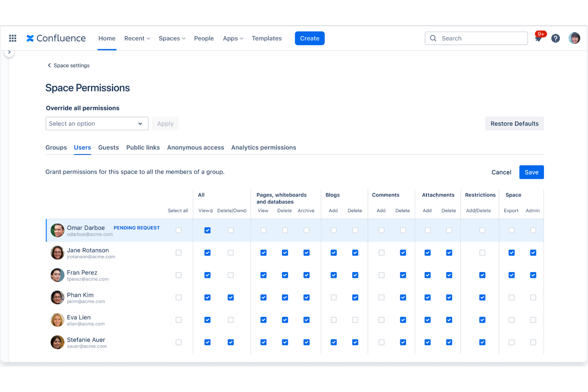
Task: Expand the Spaces navigation menu
Action: (172, 38)
